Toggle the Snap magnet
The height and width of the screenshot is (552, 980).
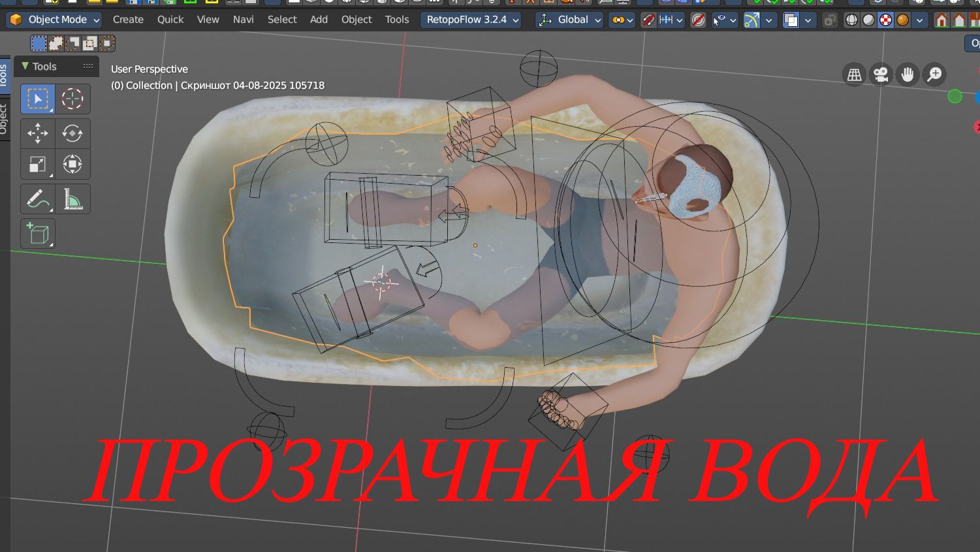click(648, 20)
